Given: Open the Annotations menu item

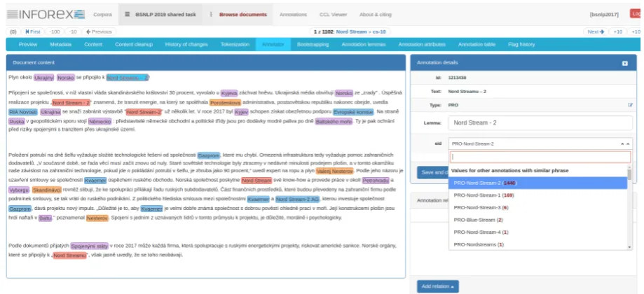Looking at the screenshot, I should pos(293,15).
